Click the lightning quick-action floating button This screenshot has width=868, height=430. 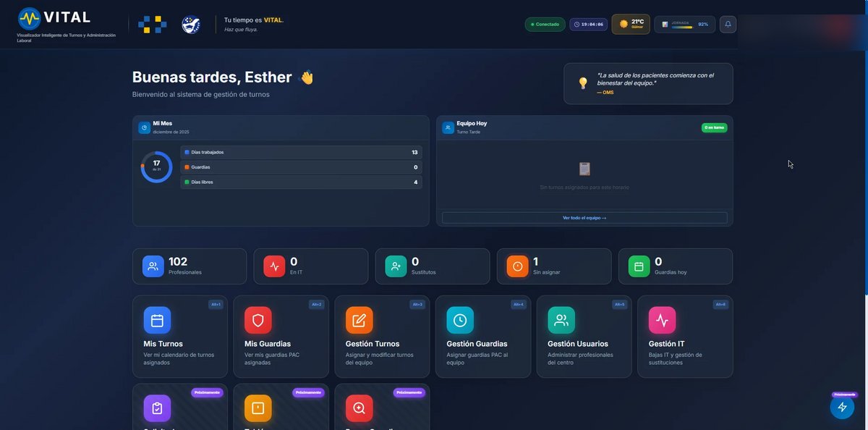pyautogui.click(x=842, y=408)
